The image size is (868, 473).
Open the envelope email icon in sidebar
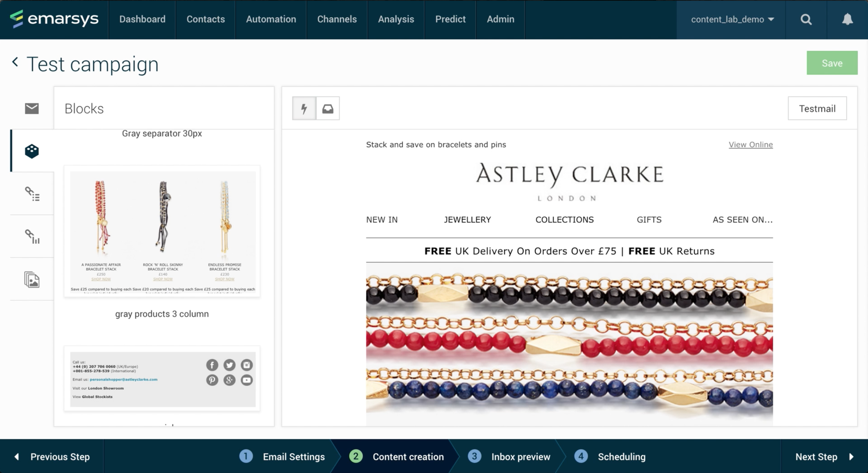(x=32, y=108)
